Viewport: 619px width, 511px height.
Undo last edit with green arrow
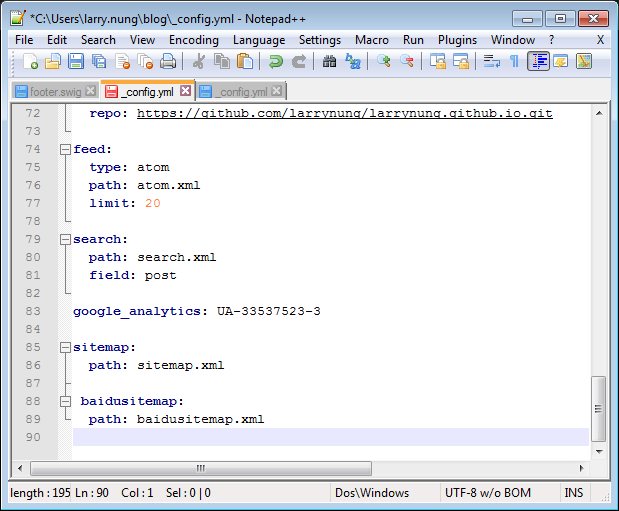coord(276,62)
